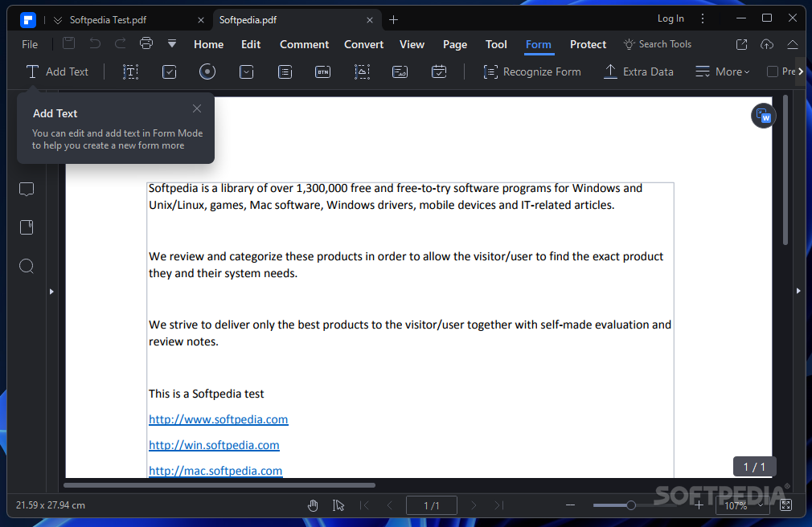Image resolution: width=812 pixels, height=527 pixels.
Task: Share document via external link icon
Action: tap(741, 44)
